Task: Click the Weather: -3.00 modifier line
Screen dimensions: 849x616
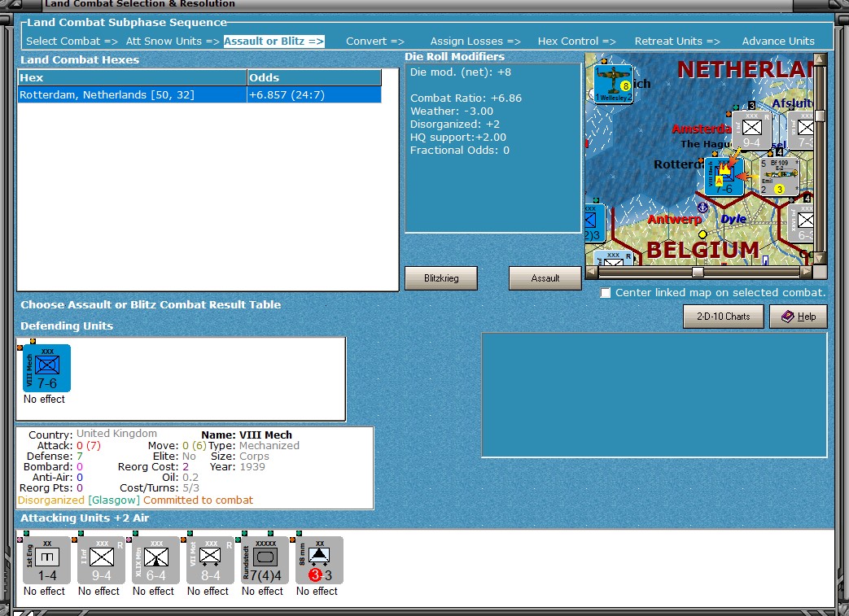Action: coord(452,111)
